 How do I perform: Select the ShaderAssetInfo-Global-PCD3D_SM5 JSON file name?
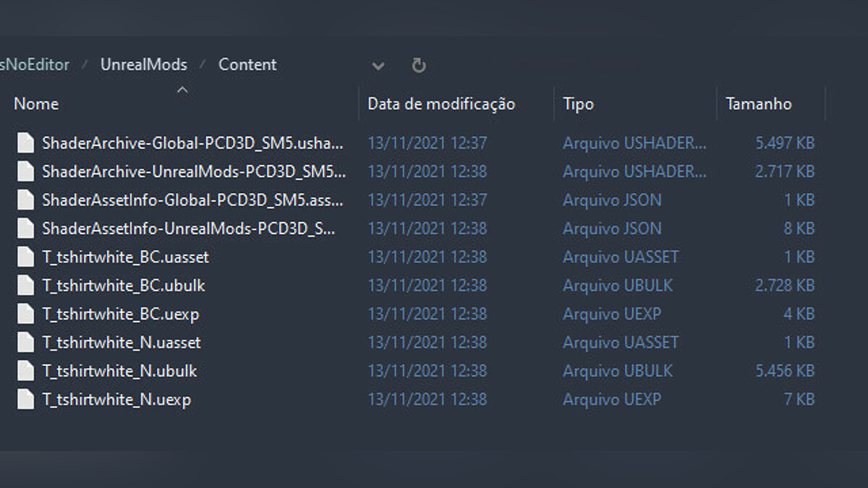tap(192, 200)
